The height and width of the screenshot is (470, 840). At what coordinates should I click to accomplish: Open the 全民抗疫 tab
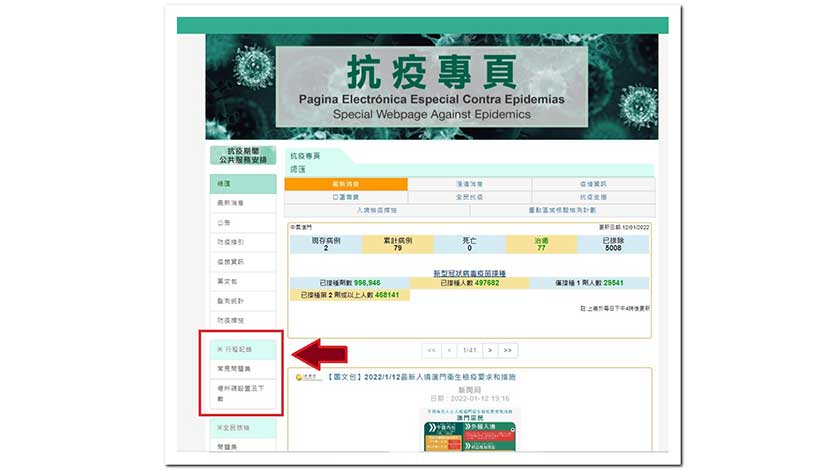469,197
